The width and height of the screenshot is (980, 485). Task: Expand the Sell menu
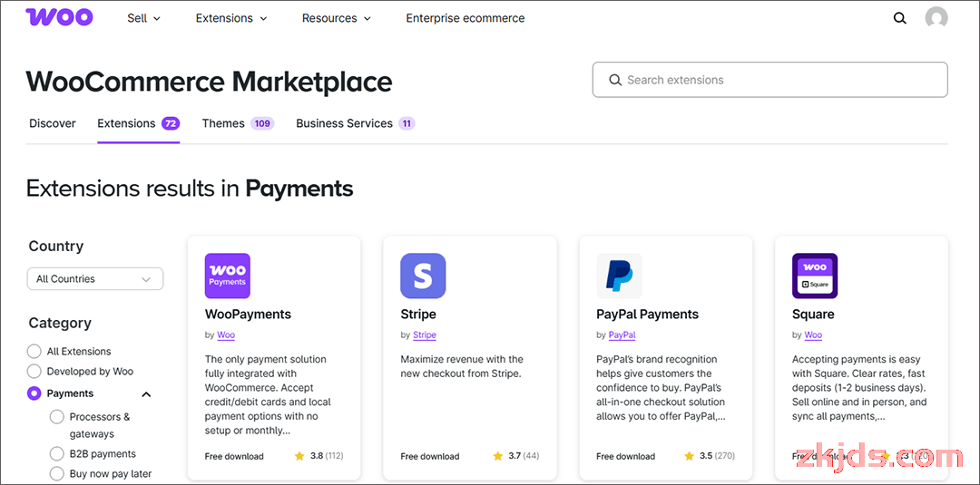(143, 18)
